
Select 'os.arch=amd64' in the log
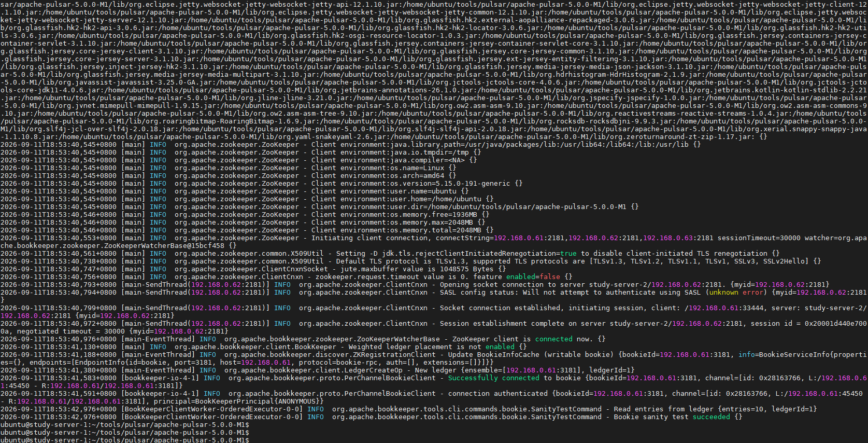point(417,176)
